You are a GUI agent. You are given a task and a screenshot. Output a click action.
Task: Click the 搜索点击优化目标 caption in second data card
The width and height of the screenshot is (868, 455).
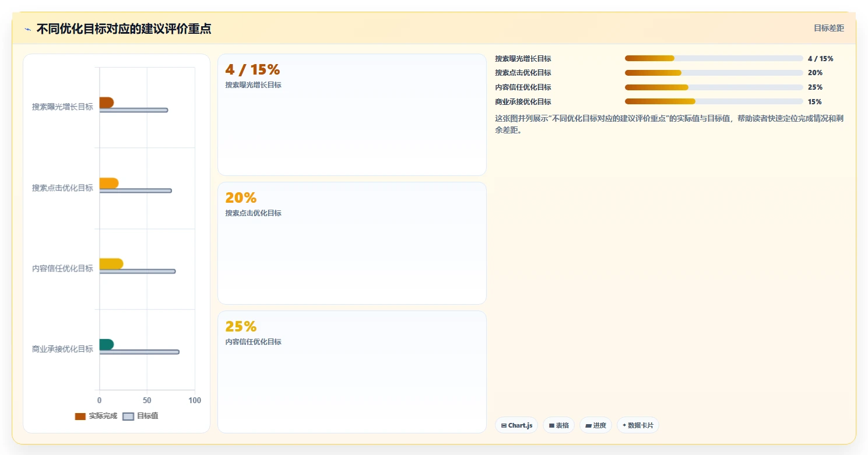pos(253,213)
